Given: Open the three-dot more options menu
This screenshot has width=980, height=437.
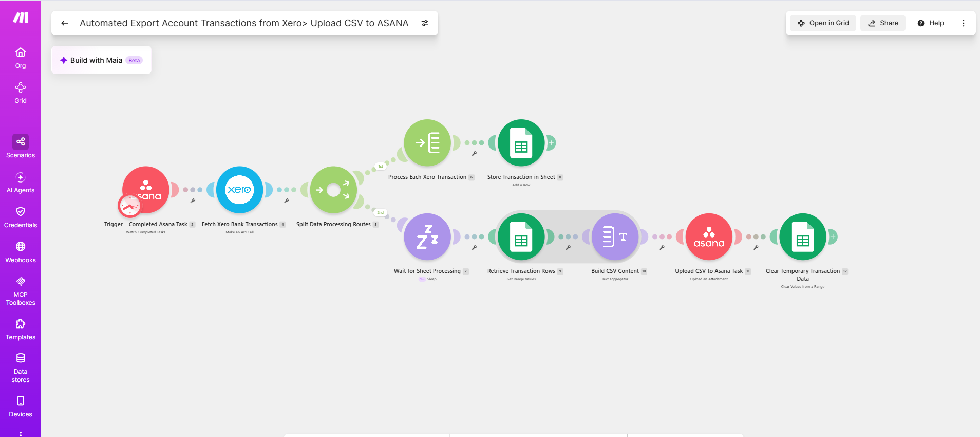Looking at the screenshot, I should point(964,23).
